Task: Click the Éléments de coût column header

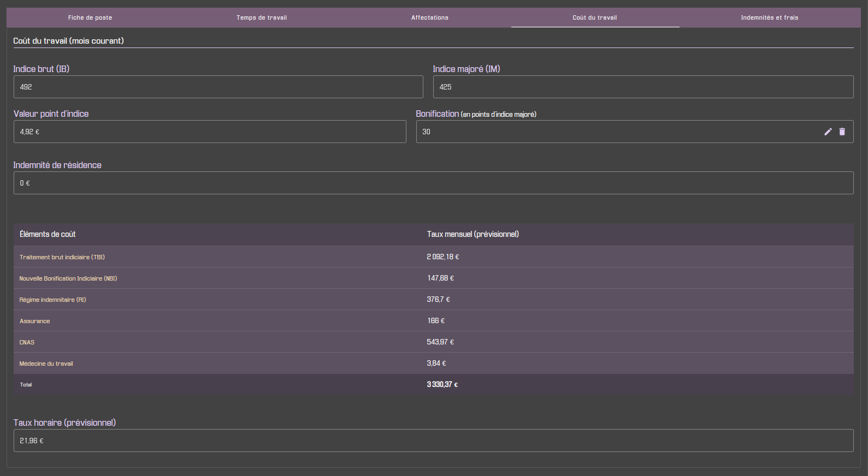Action: (48, 234)
